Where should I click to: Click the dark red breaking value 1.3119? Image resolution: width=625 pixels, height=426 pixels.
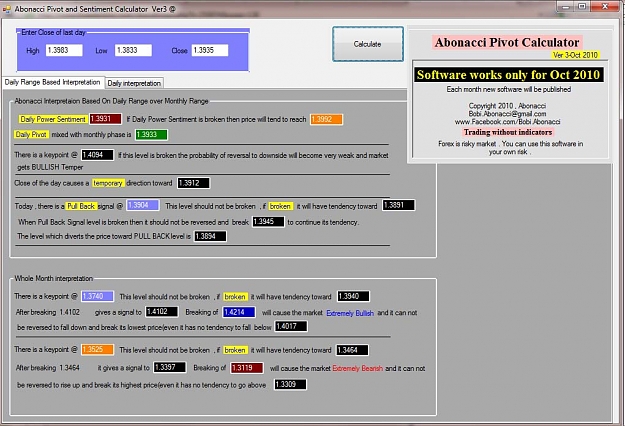tap(247, 368)
